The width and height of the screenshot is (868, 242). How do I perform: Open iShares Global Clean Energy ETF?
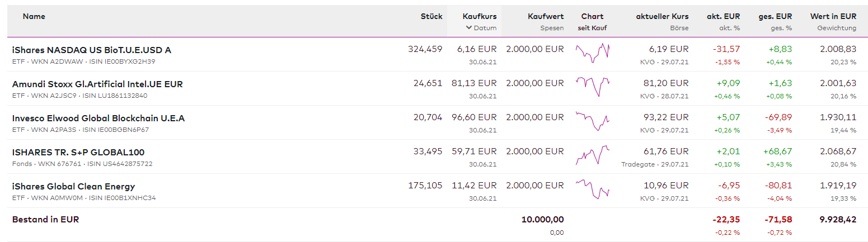pos(73,186)
